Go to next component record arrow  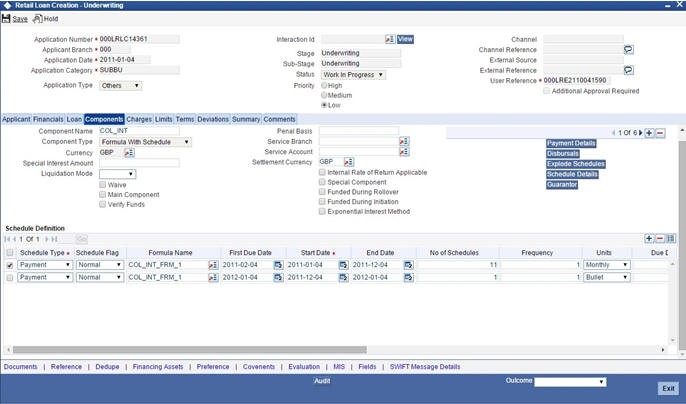(x=641, y=133)
